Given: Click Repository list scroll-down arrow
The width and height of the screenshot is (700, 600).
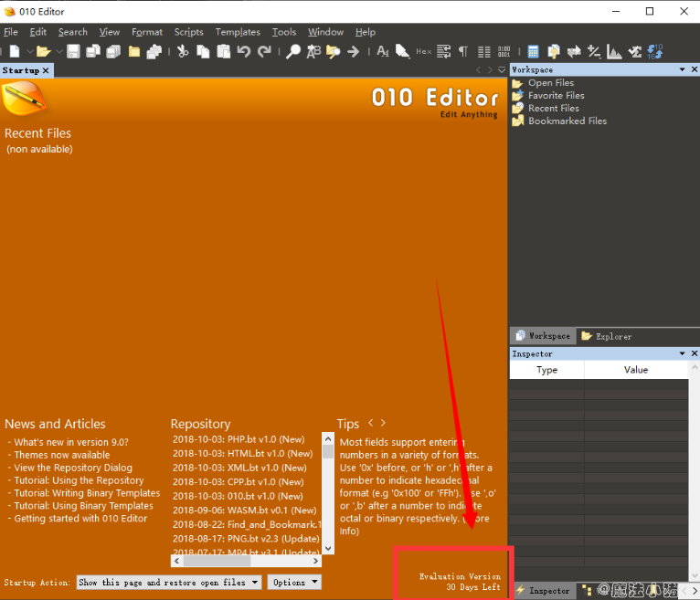Looking at the screenshot, I should point(328,548).
